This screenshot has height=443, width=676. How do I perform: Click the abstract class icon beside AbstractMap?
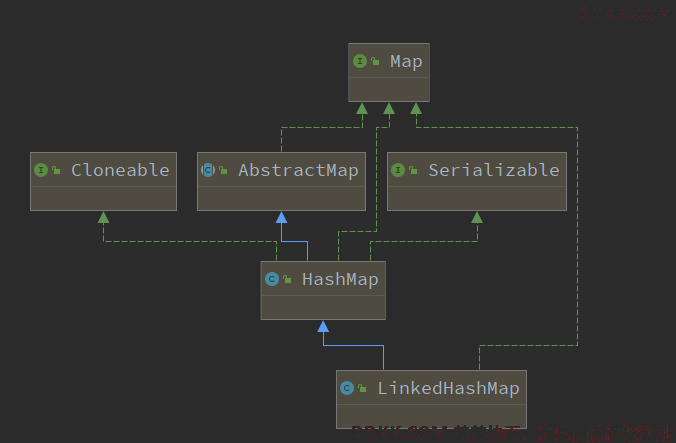click(x=208, y=170)
